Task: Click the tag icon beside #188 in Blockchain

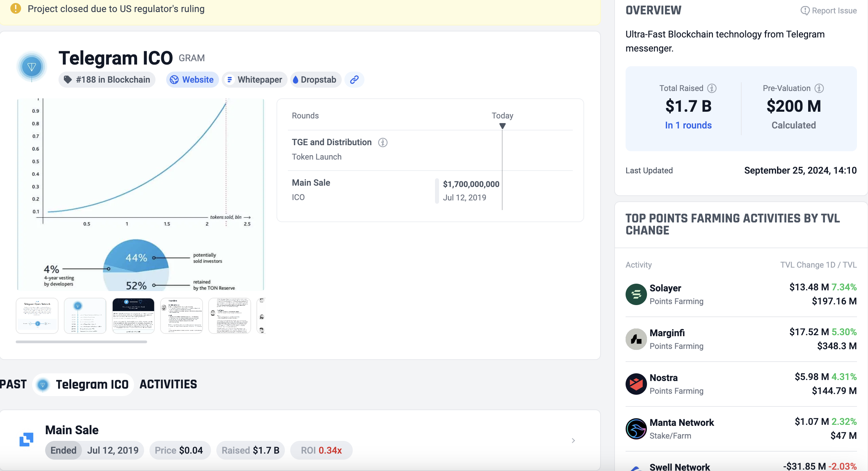Action: click(x=68, y=80)
